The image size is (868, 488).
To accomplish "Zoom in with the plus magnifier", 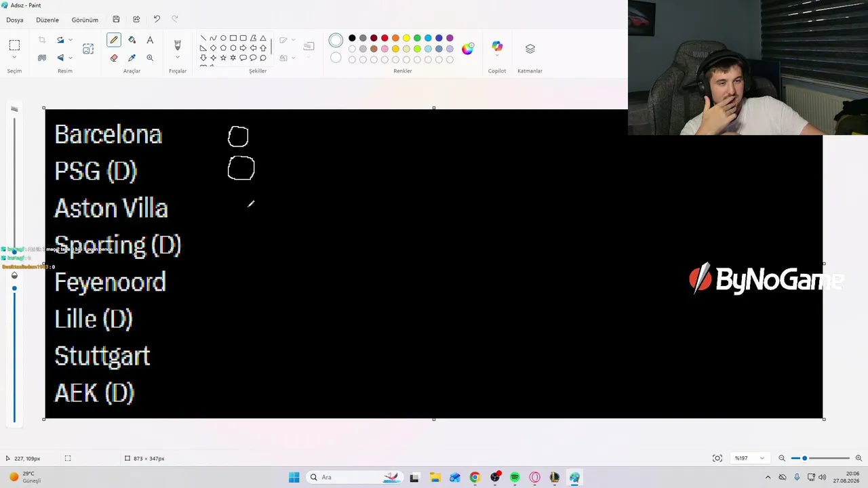I will pyautogui.click(x=859, y=458).
